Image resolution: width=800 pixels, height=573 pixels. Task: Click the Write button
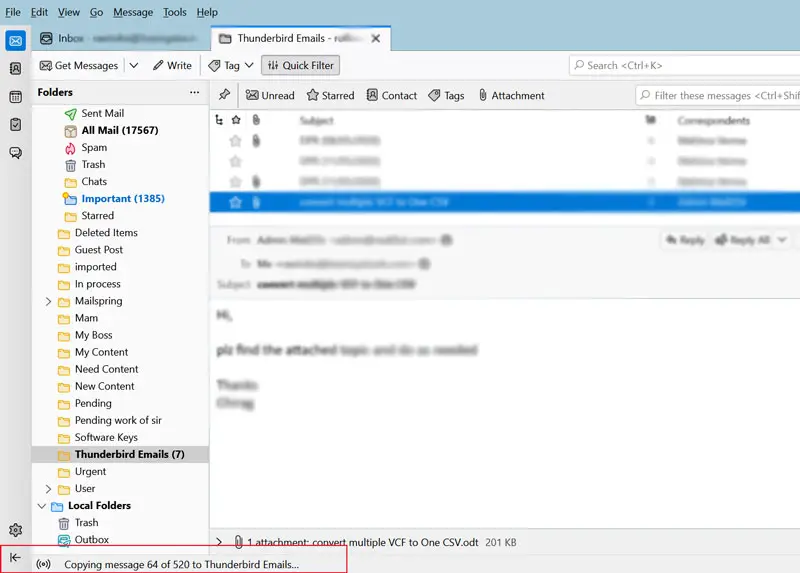(x=172, y=65)
